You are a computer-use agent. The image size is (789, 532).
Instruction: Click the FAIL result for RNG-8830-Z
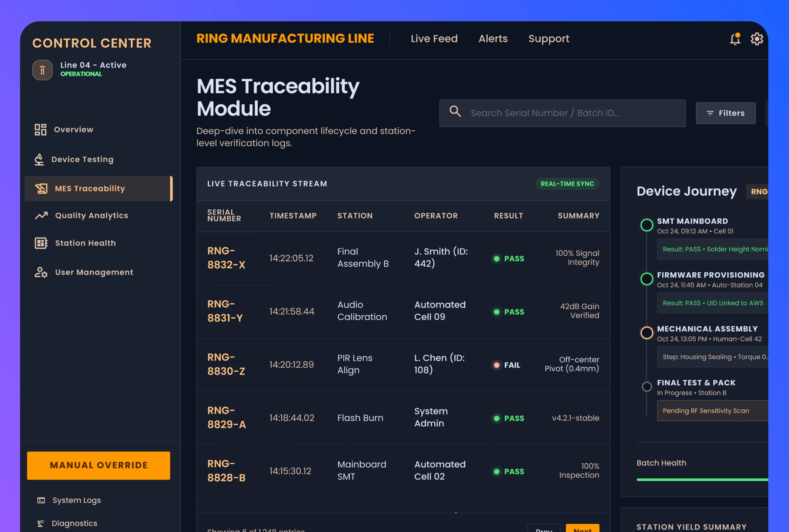coord(507,366)
